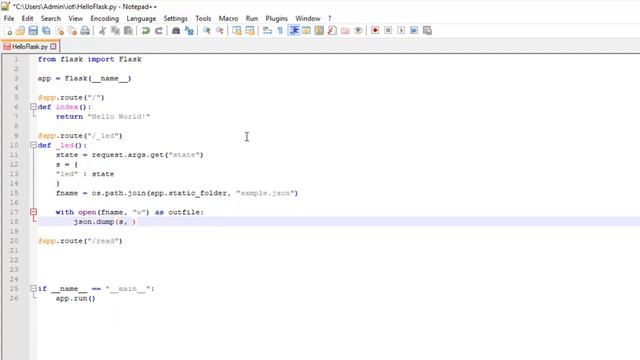Image resolution: width=640 pixels, height=360 pixels.
Task: Open the Language menu
Action: pyautogui.click(x=141, y=18)
